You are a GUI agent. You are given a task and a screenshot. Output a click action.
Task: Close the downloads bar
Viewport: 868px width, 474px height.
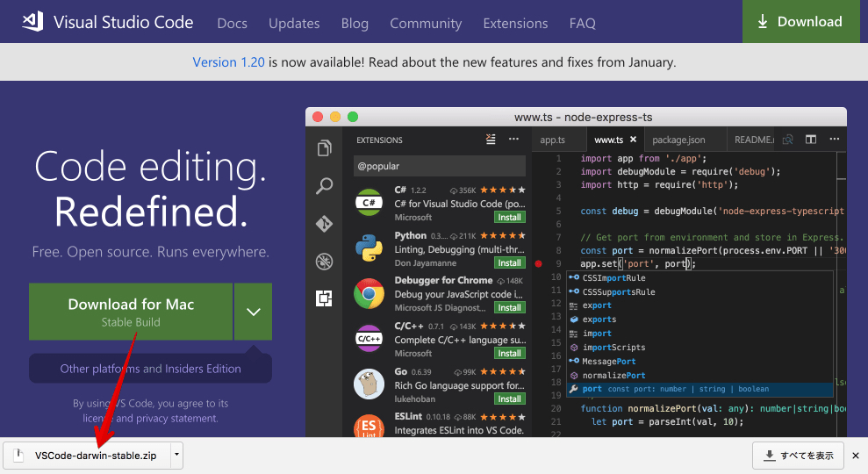[x=855, y=456]
